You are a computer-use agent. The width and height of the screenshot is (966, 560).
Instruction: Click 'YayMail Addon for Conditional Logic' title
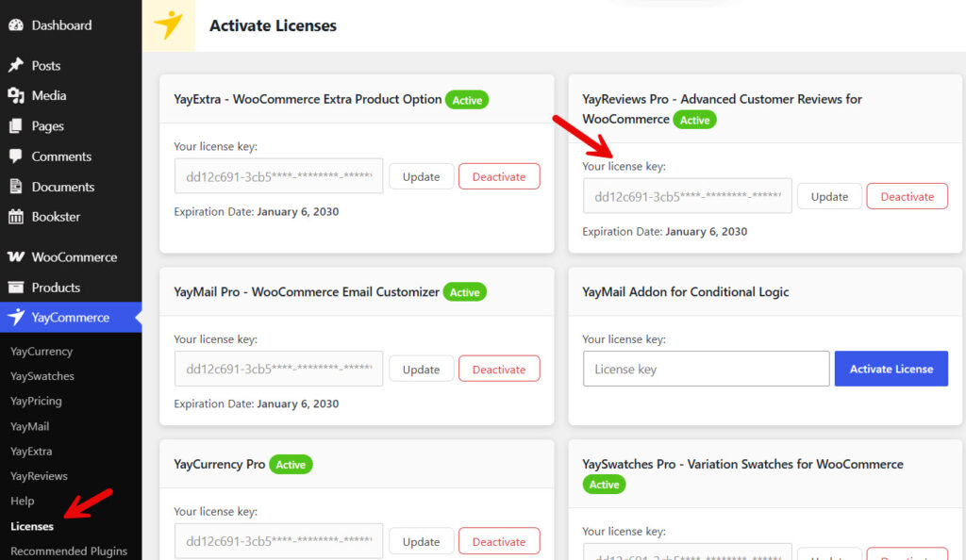coord(685,291)
